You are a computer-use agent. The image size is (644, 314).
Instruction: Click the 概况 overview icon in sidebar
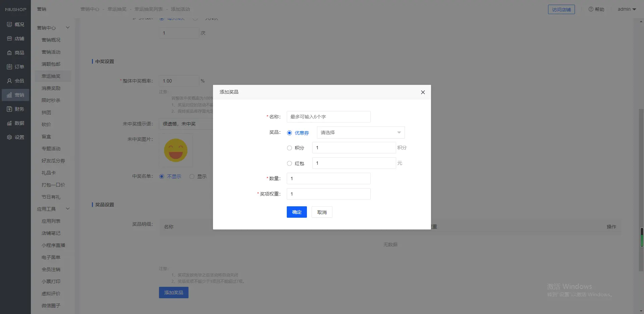(9, 24)
